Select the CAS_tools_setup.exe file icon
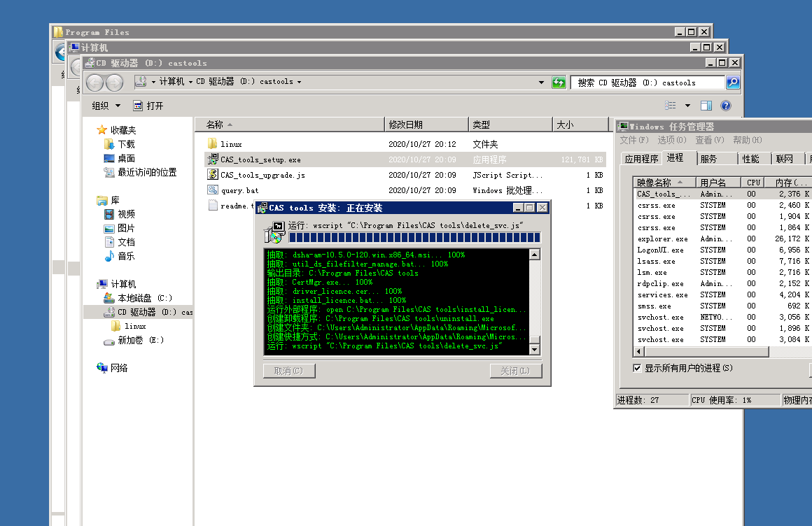812x526 pixels. 213,159
